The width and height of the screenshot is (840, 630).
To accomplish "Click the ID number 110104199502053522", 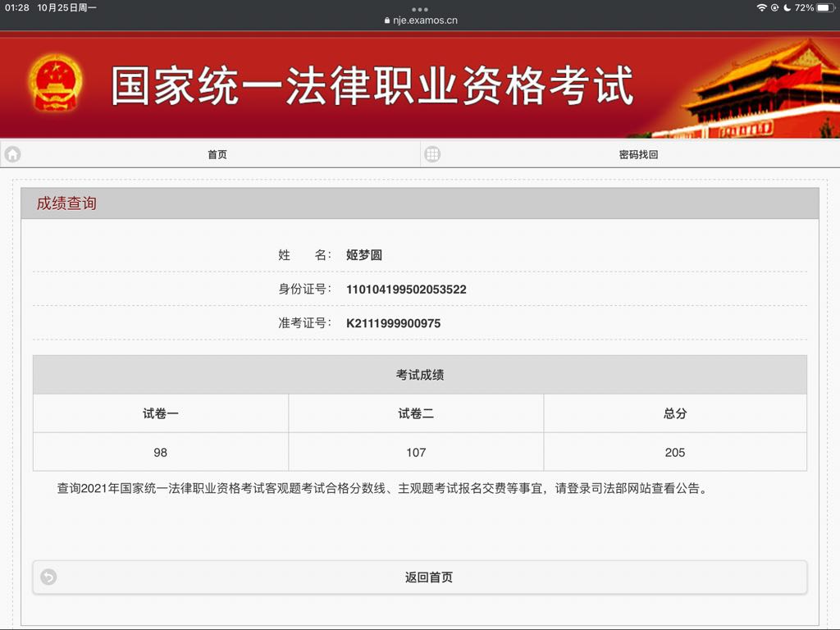I will click(x=406, y=290).
